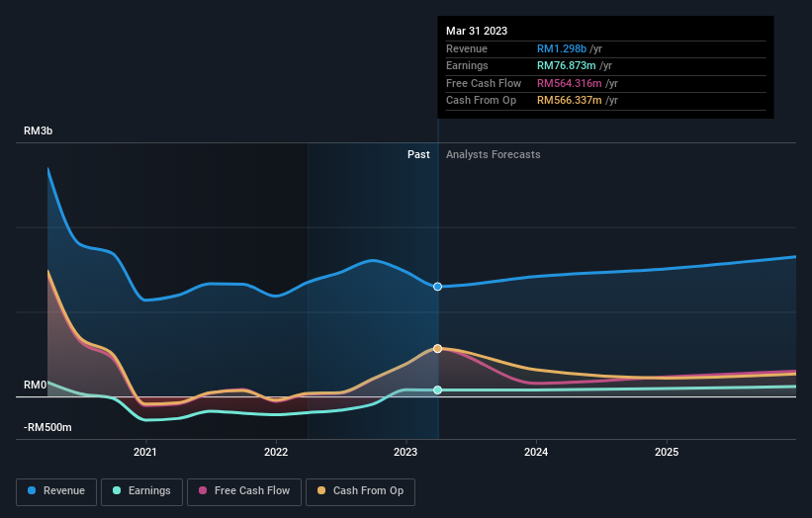Toggle the Revenue series in legend
The image size is (812, 518).
(x=56, y=491)
